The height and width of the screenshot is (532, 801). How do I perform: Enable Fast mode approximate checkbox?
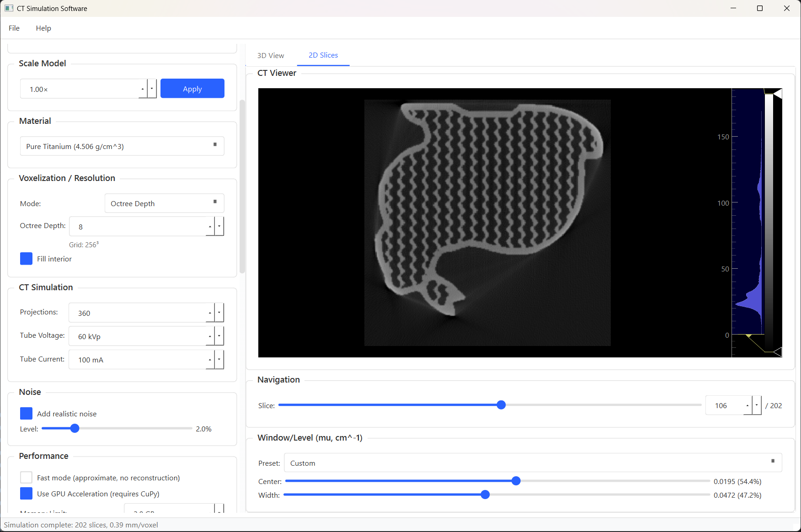[x=27, y=478]
